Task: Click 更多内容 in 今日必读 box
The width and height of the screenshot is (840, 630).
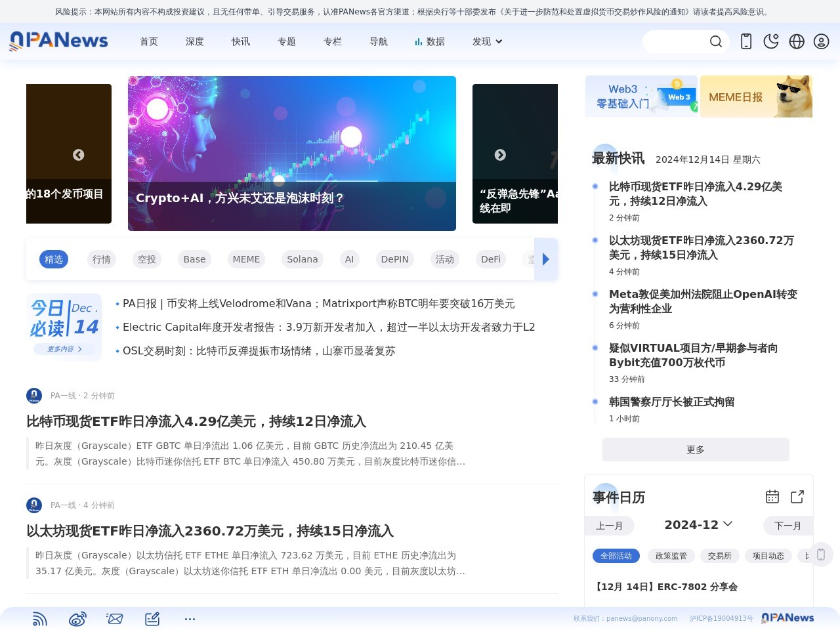Action: tap(64, 349)
